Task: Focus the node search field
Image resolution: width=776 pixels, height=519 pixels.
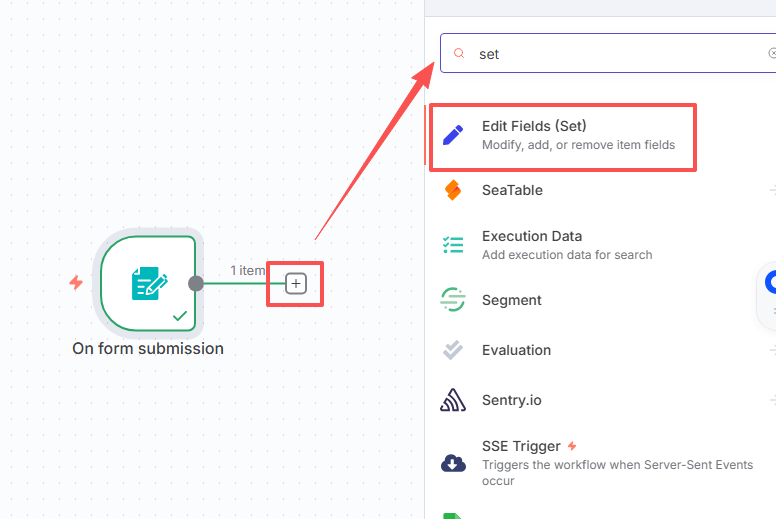Action: coord(608,53)
